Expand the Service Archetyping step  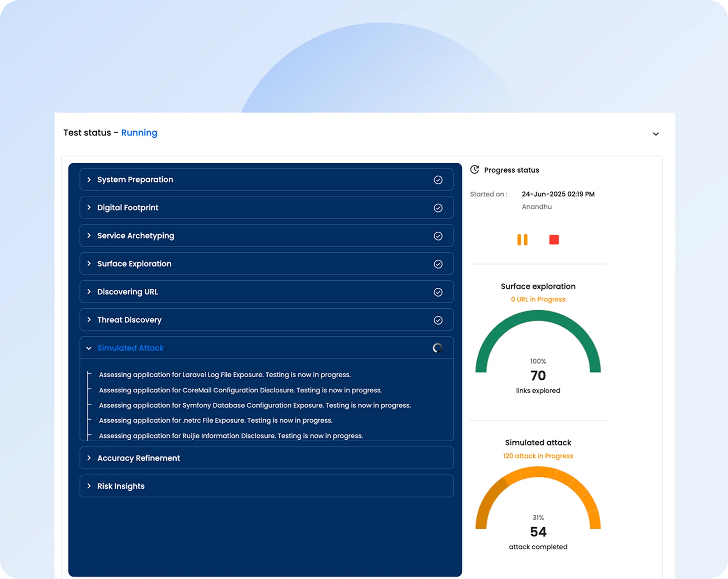point(89,235)
